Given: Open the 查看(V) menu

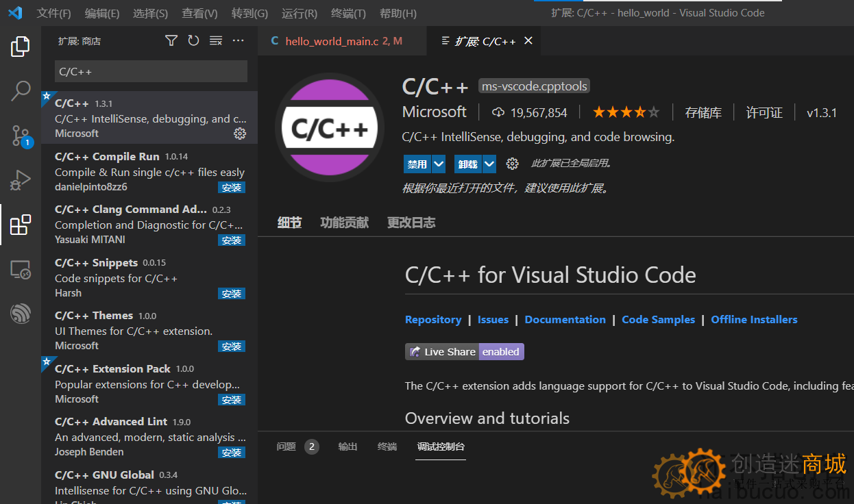Looking at the screenshot, I should [199, 13].
